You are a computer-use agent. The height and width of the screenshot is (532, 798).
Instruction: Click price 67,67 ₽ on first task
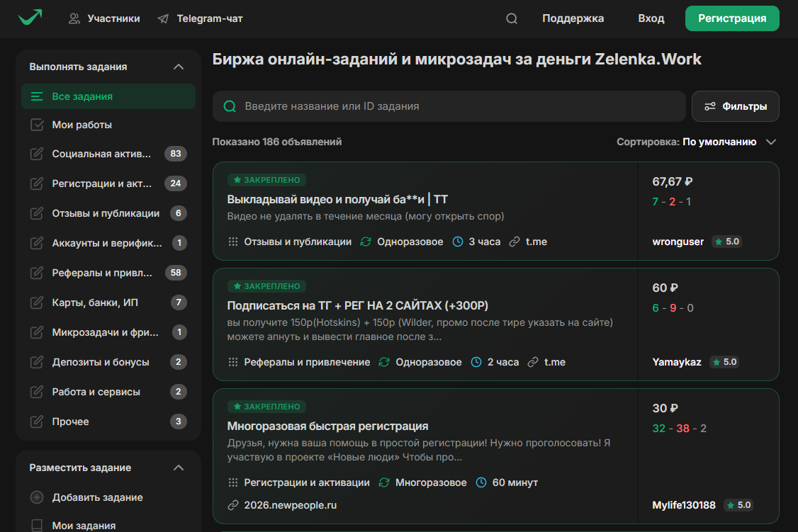coord(673,181)
